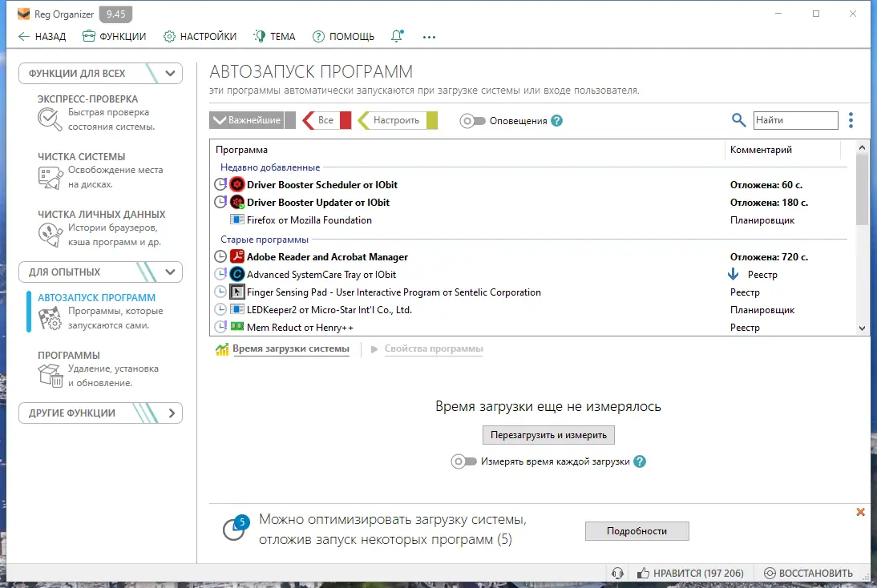The width and height of the screenshot is (877, 588).
Task: Click the Firefox entry window icon
Action: point(237,219)
